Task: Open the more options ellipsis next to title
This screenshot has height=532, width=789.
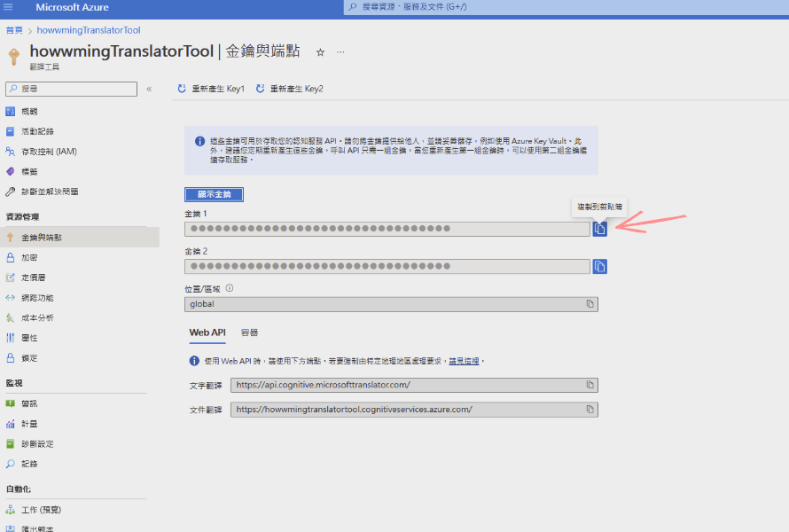Action: 340,52
